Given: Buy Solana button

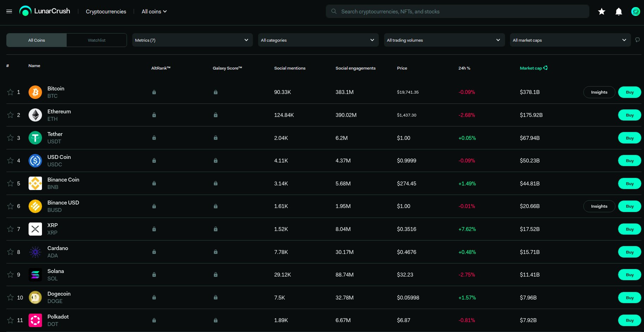Looking at the screenshot, I should (630, 275).
